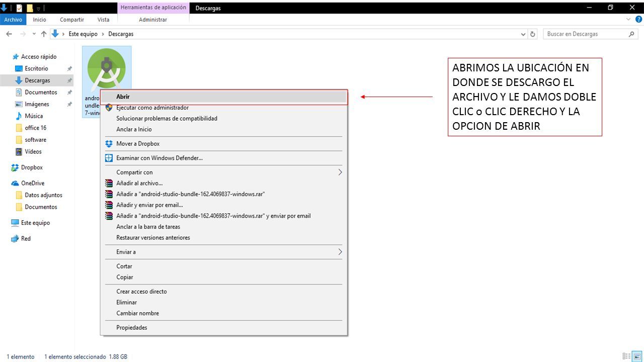Viewport: 644px width, 362px height.
Task: Expand the Enviar a submenu
Action: click(x=224, y=252)
